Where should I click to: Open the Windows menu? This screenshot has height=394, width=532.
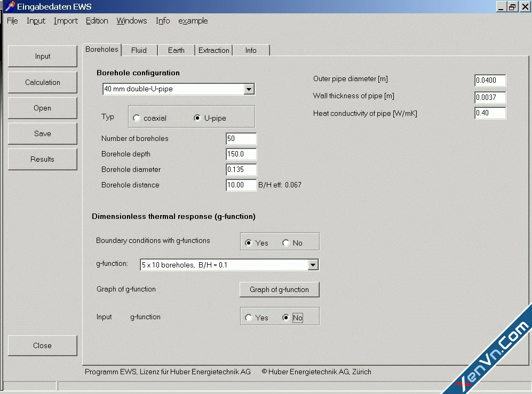132,21
